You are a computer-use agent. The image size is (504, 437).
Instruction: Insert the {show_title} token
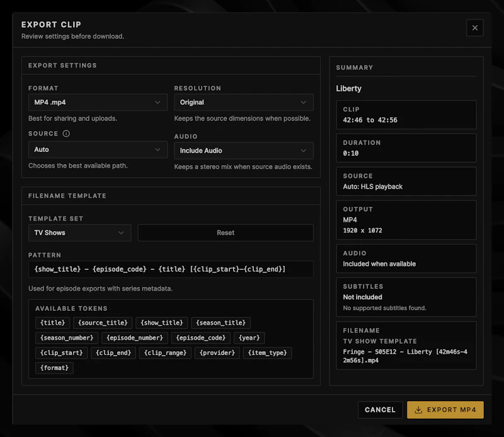pos(162,323)
